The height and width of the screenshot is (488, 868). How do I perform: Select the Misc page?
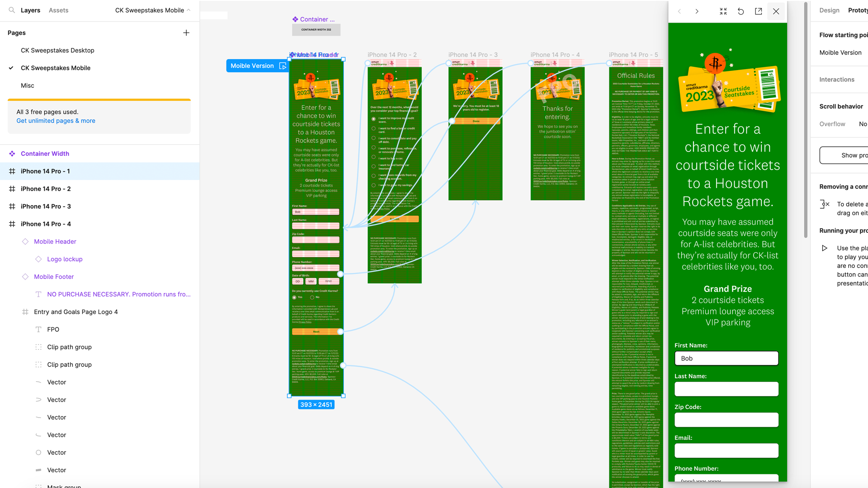coord(28,85)
